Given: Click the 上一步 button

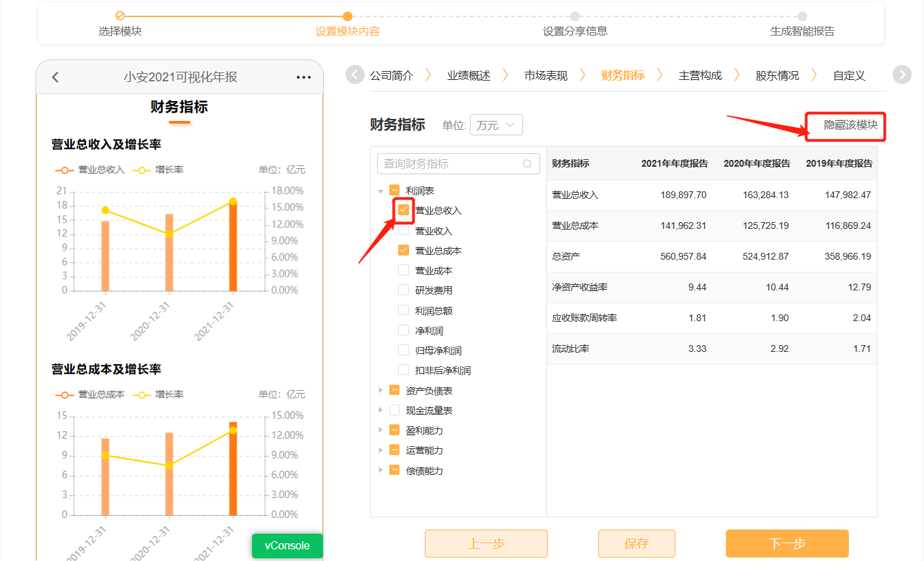Looking at the screenshot, I should click(x=486, y=544).
